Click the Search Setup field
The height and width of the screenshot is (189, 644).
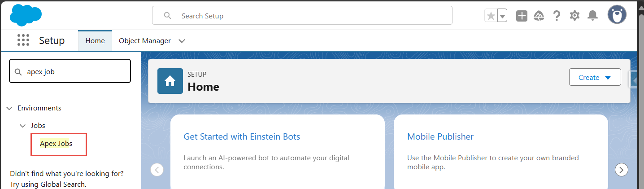302,16
